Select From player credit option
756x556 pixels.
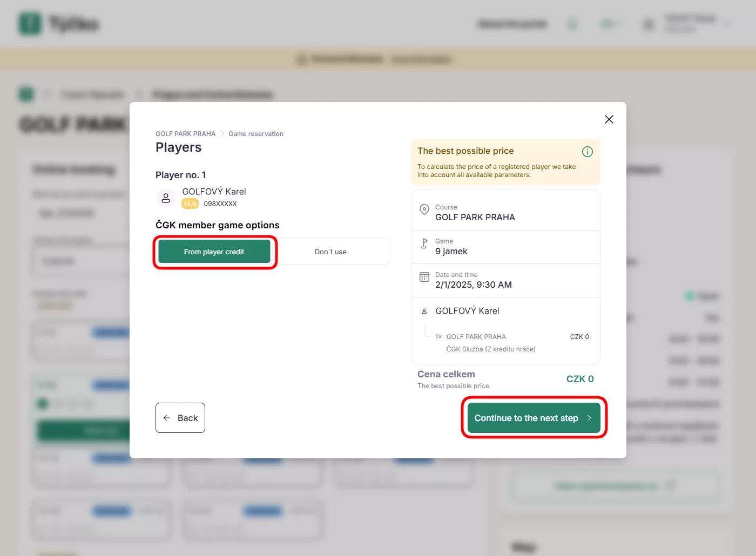214,252
